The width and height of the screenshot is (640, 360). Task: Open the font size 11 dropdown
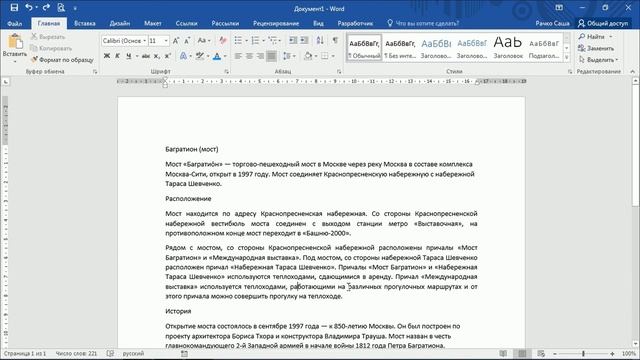[166, 41]
